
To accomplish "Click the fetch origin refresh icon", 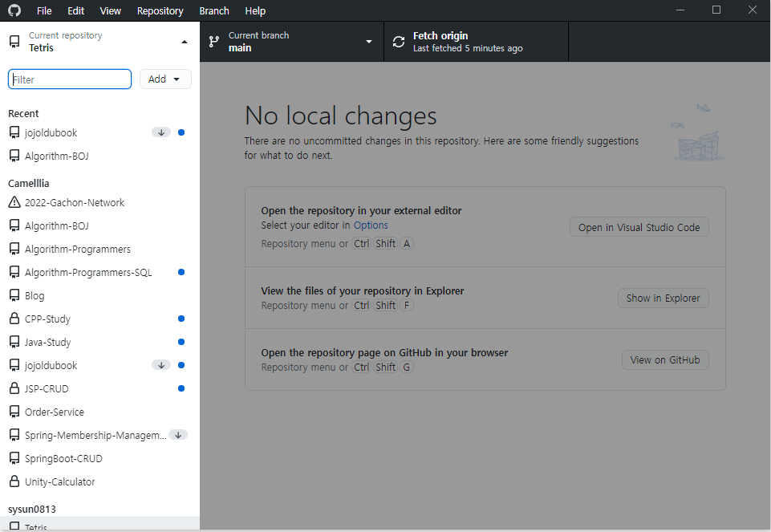I will point(399,42).
